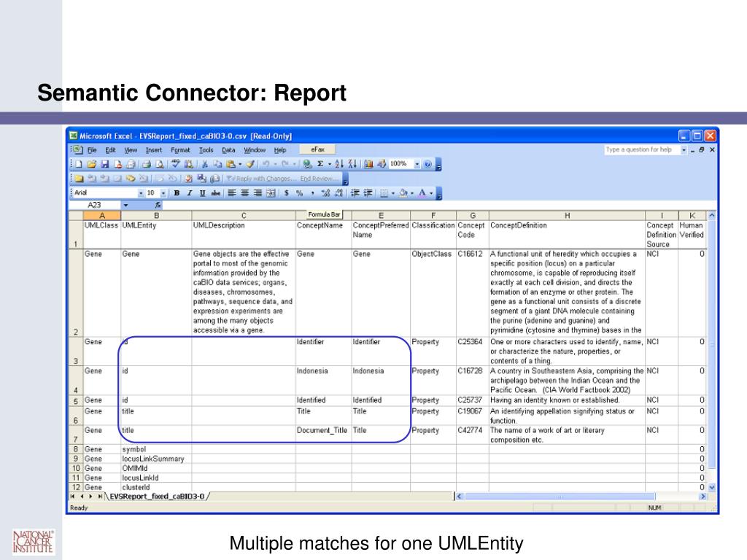This screenshot has height=560, width=747.
Task: Toggle Underline formatting
Action: pyautogui.click(x=203, y=192)
